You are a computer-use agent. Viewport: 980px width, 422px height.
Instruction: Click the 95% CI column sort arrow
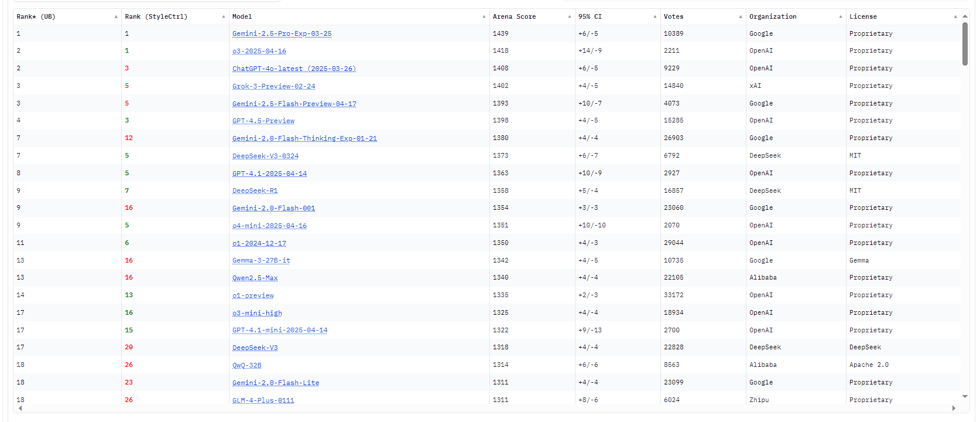655,17
